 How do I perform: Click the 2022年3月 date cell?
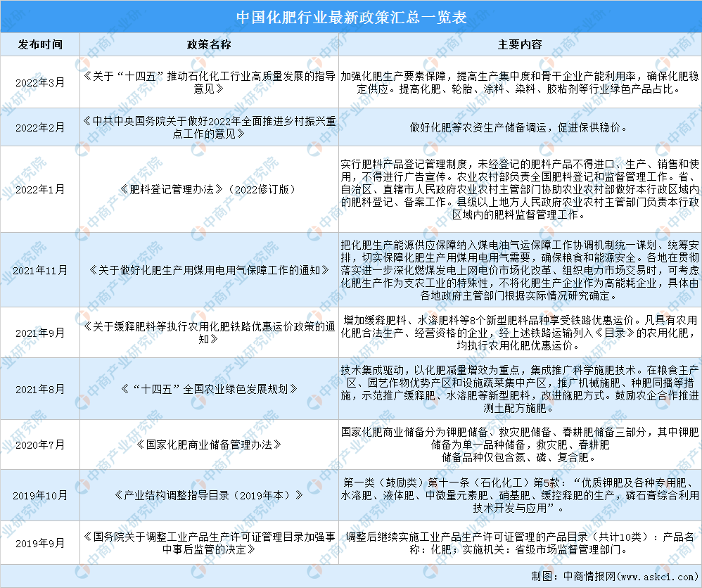click(40, 82)
